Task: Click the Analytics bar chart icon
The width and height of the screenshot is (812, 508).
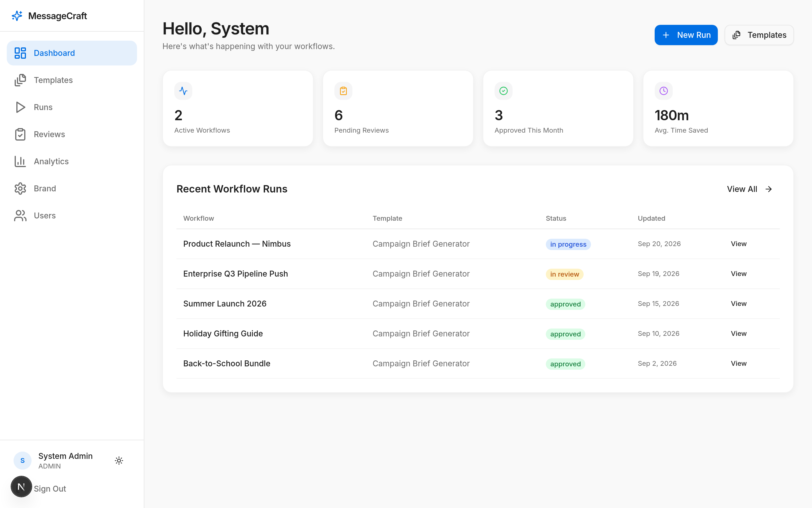Action: 20,161
